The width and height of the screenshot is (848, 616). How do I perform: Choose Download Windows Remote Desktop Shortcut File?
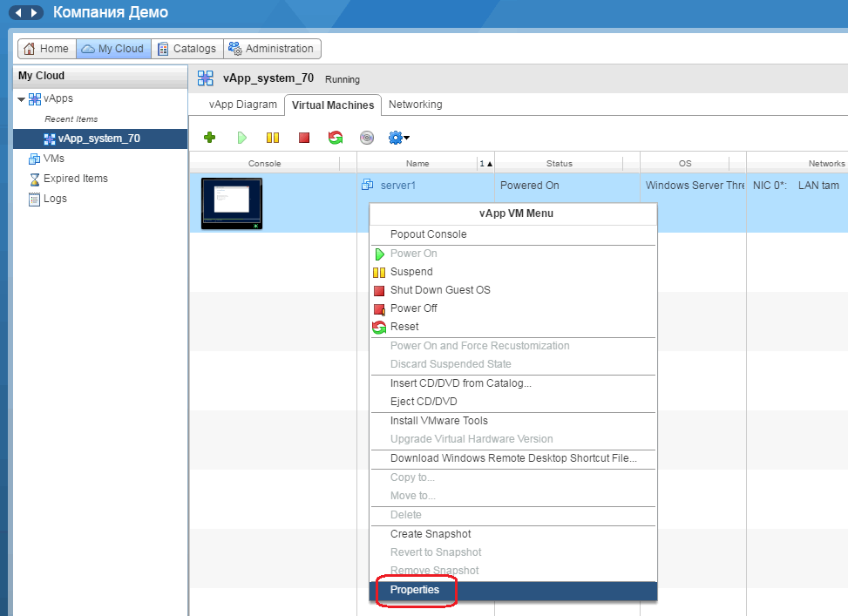[x=513, y=458]
